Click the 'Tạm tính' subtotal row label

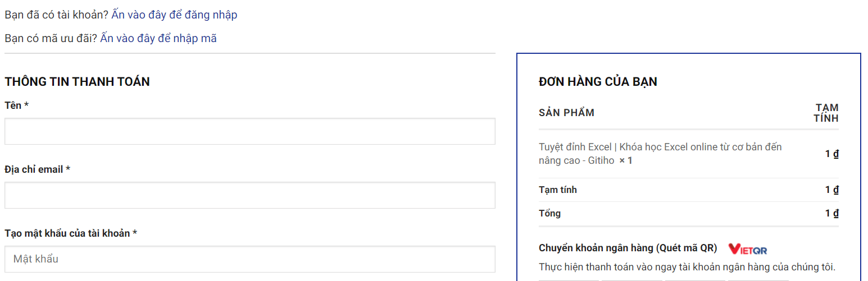click(x=557, y=190)
